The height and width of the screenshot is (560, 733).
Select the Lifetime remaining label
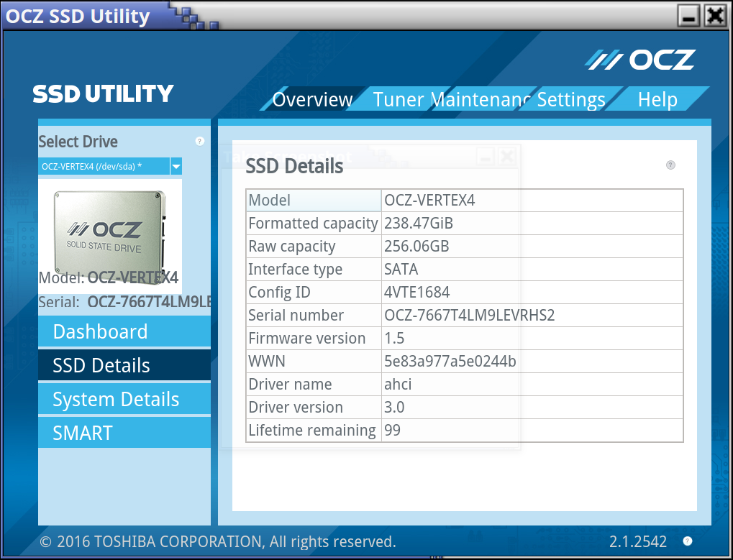(x=314, y=430)
